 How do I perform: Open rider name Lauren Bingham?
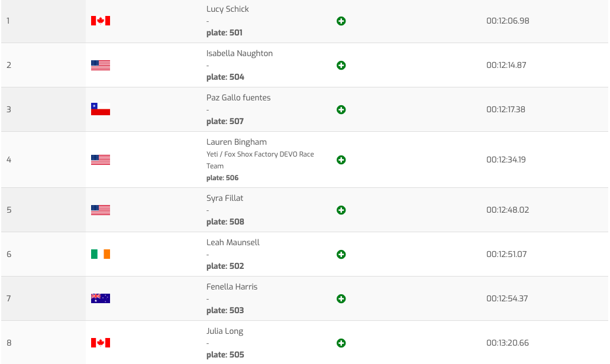coord(237,142)
